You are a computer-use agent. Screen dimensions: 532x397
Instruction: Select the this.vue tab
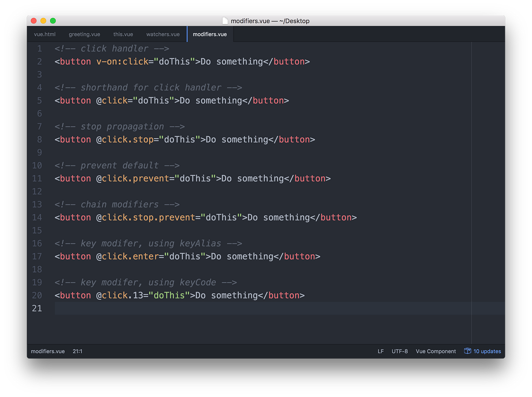123,34
